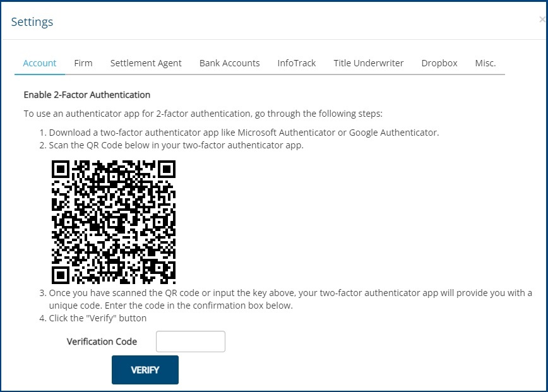The image size is (548, 392).
Task: Select the Bank Accounts tab
Action: pyautogui.click(x=229, y=63)
